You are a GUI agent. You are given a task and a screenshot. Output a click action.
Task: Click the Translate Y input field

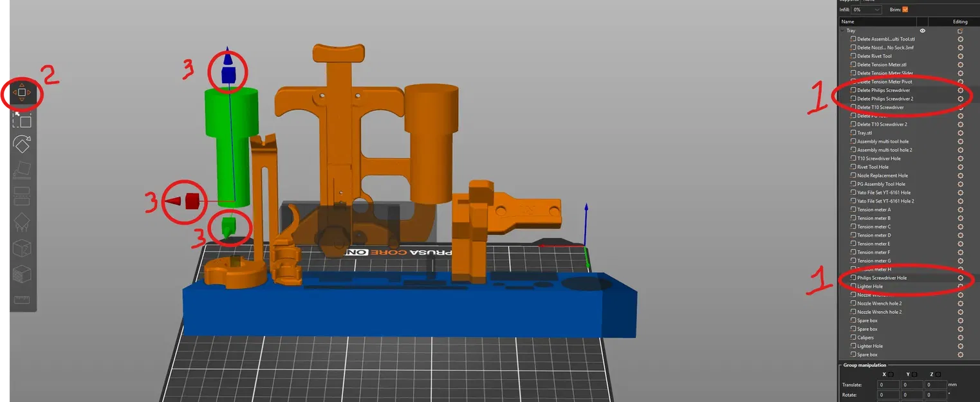(x=912, y=385)
